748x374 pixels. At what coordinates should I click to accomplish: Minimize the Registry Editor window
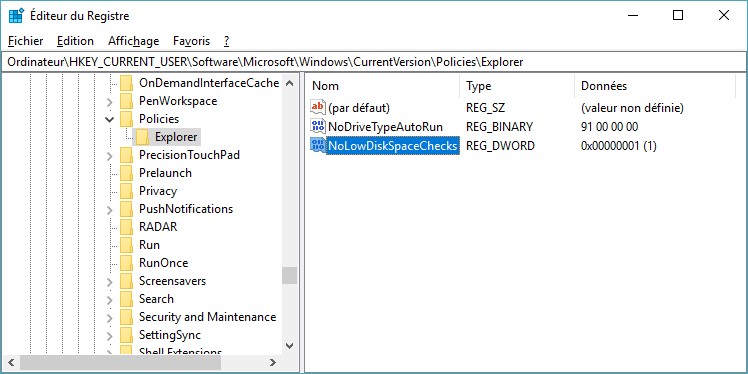pos(633,15)
